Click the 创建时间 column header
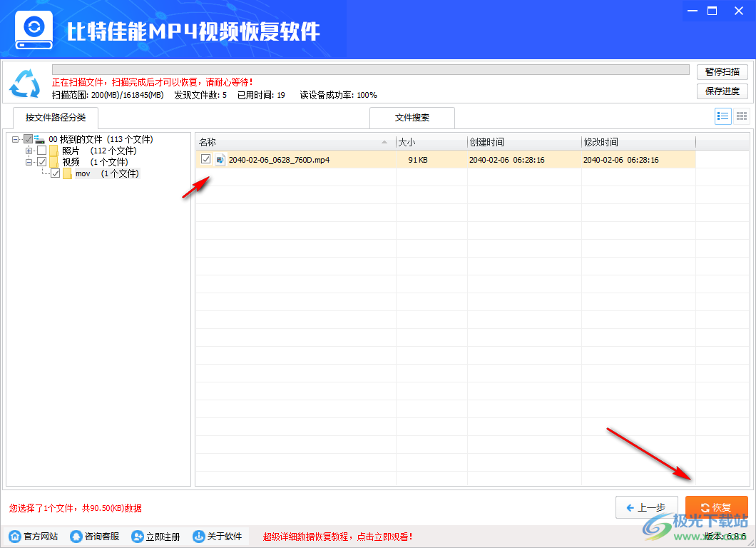 coord(525,142)
